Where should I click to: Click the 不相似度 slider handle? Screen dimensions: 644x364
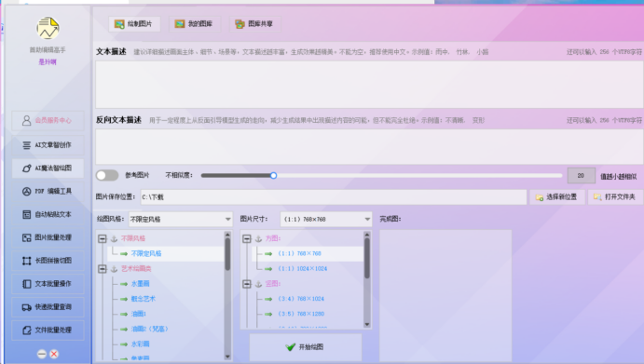pyautogui.click(x=273, y=176)
